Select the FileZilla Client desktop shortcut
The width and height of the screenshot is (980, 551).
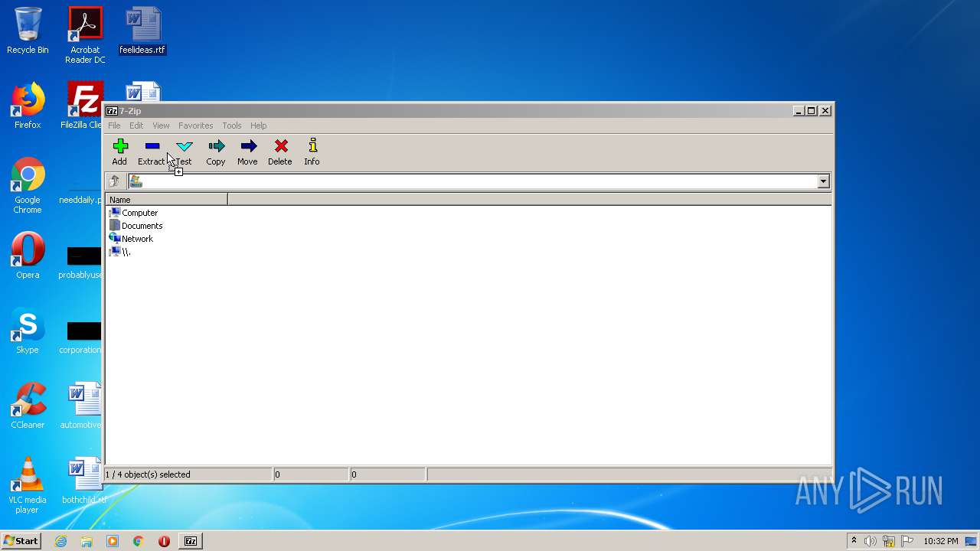[x=83, y=106]
